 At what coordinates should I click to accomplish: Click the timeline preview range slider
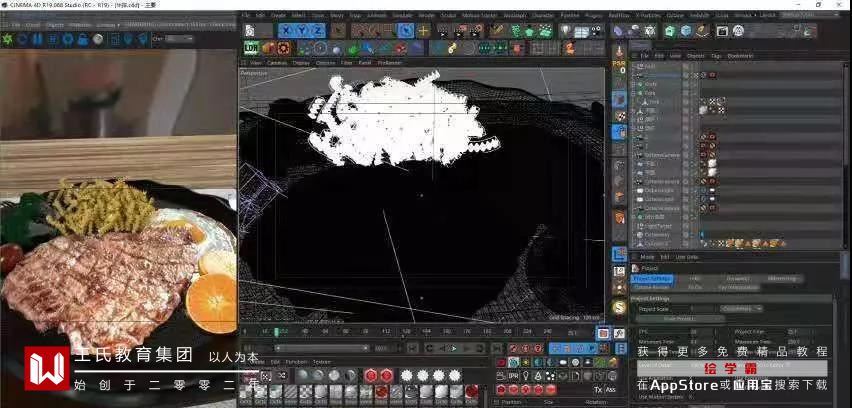(322, 348)
